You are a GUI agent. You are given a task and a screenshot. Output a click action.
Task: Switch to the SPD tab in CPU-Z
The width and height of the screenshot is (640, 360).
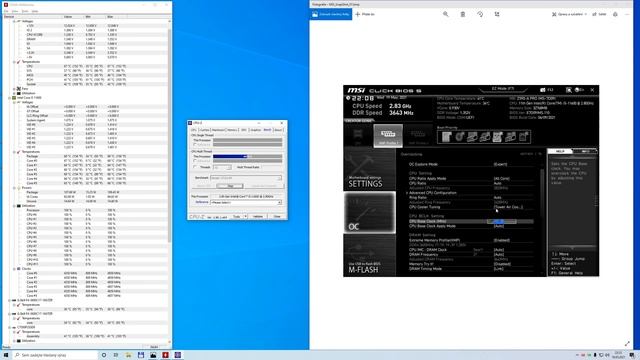[x=244, y=130]
